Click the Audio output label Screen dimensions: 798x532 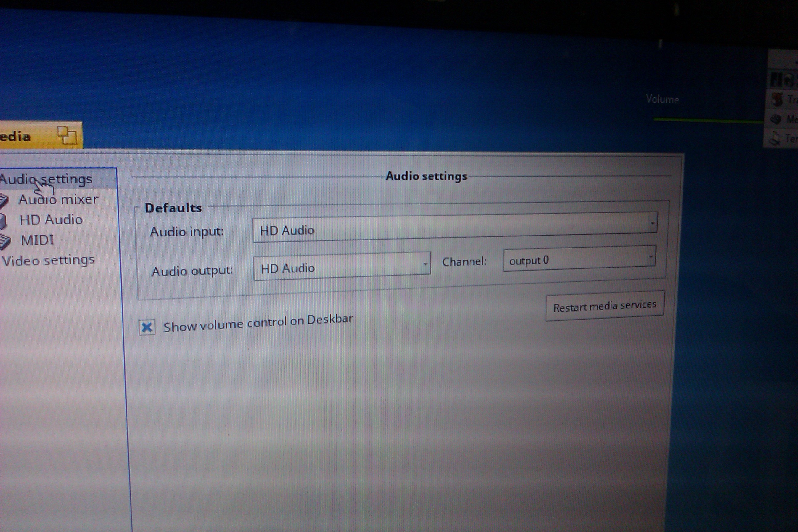point(192,271)
